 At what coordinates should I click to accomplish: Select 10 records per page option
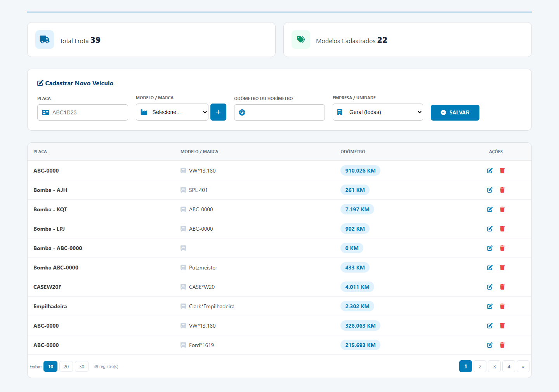pyautogui.click(x=50, y=366)
